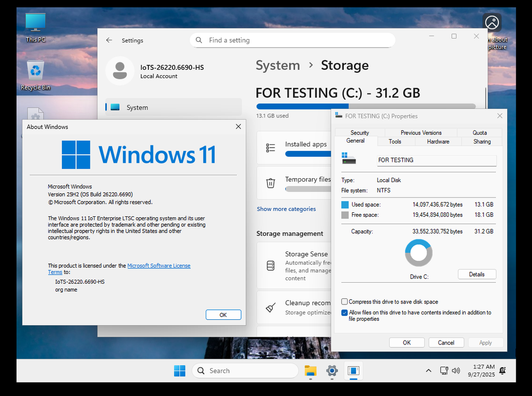The image size is (532, 396).
Task: Click the Windows Spotlight picture info icon
Action: tap(492, 23)
